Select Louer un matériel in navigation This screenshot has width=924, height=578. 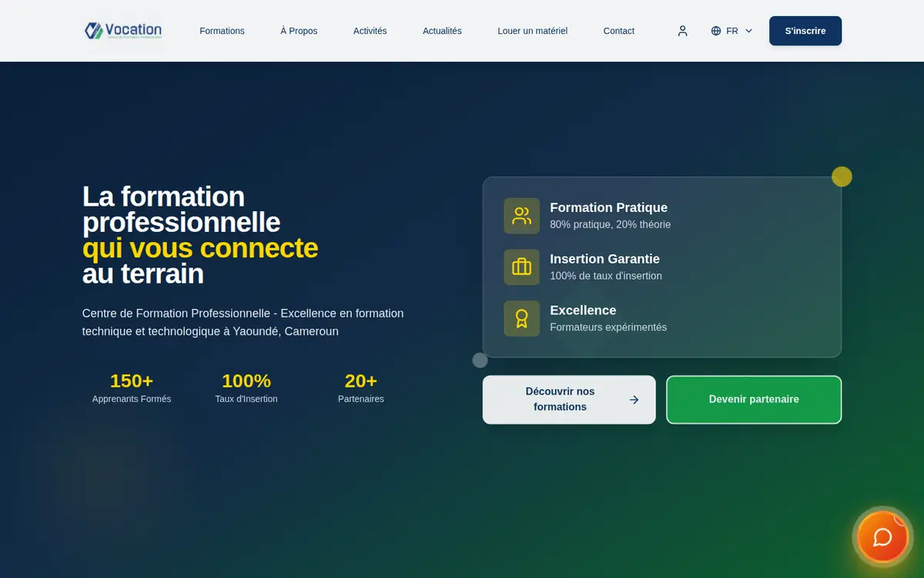tap(533, 31)
